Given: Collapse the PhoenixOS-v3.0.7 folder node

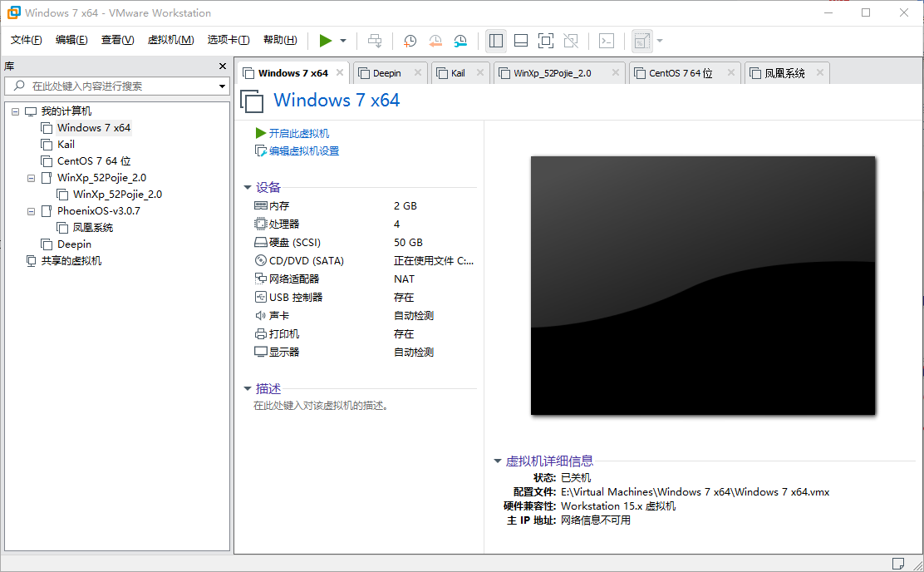Looking at the screenshot, I should click(x=32, y=211).
